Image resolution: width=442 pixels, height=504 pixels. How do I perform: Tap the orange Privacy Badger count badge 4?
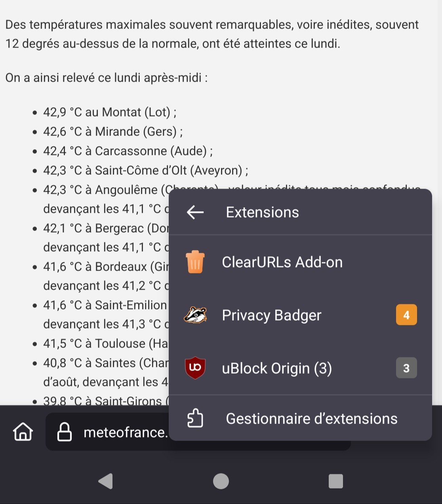[406, 315]
